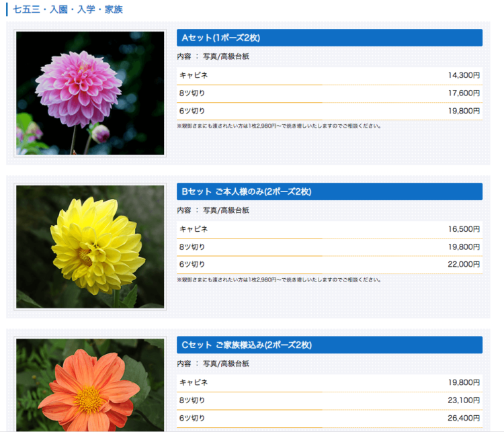Viewport: 504px width, 432px height.
Task: Select the 19,800円 price in Aセット
Action: click(x=464, y=111)
